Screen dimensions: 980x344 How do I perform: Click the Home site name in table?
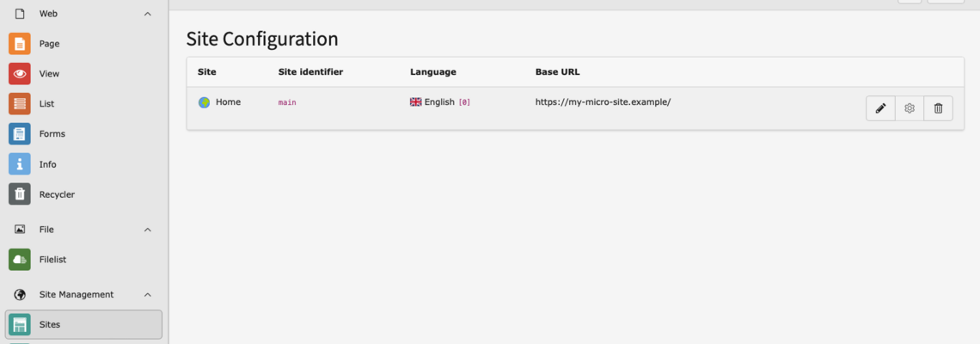[228, 101]
